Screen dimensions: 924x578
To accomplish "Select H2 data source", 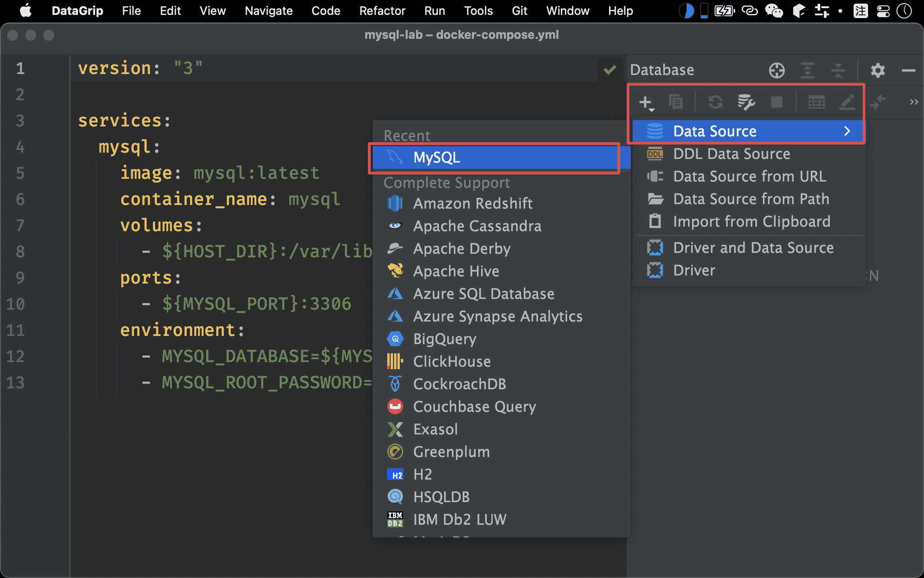I will click(501, 474).
